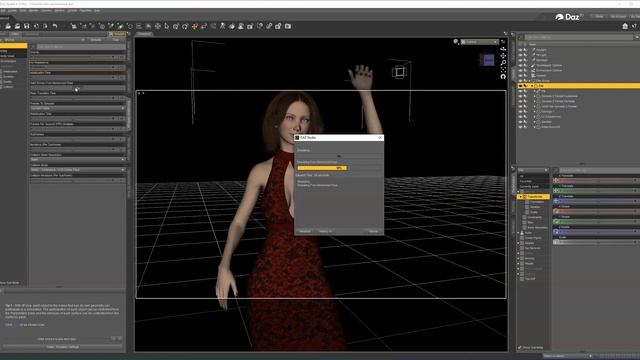640x360 pixels.
Task: Click the floppy-disk Save icon in toolbar
Action: (27, 26)
